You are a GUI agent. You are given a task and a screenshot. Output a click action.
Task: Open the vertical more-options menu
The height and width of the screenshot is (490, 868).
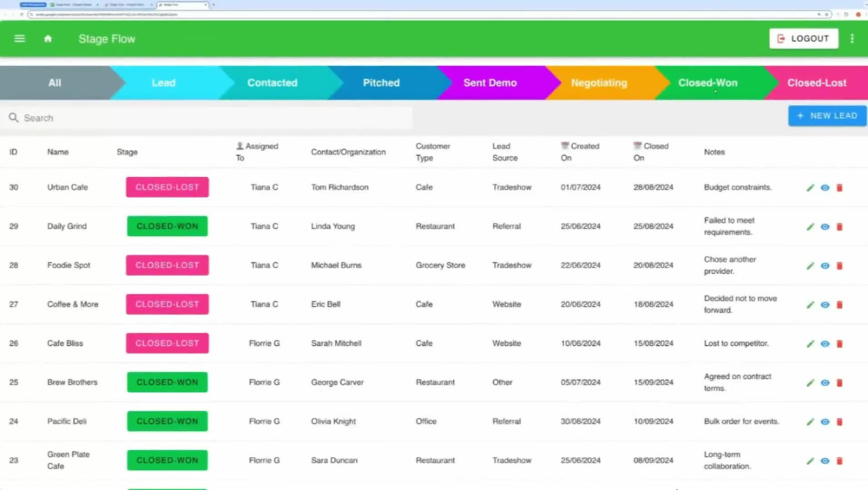pyautogui.click(x=852, y=39)
